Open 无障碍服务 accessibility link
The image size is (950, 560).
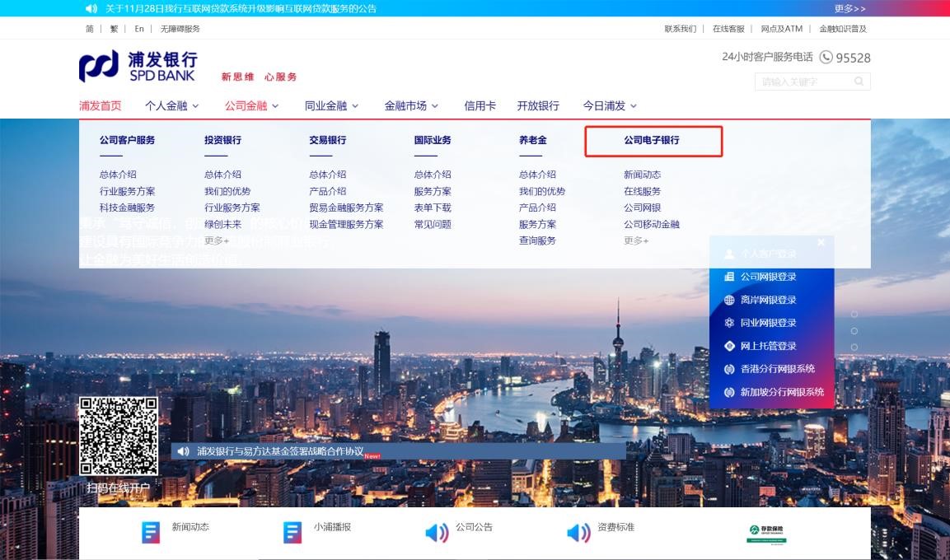(x=180, y=29)
